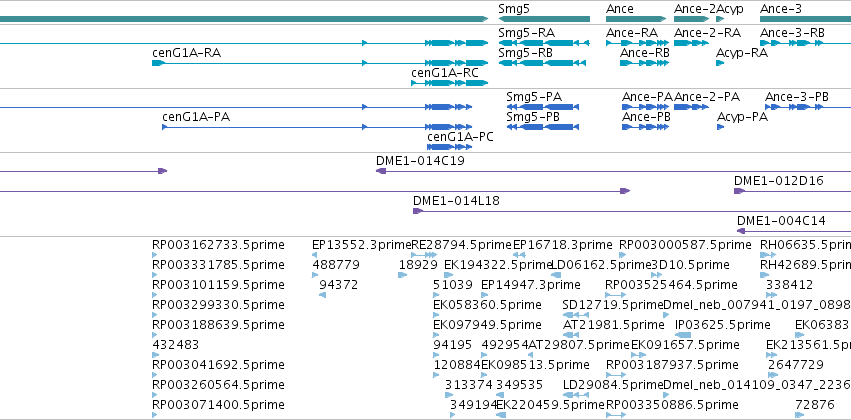Select the EP14947.3prime EST label
This screenshot has width=851, height=420.
531,285
